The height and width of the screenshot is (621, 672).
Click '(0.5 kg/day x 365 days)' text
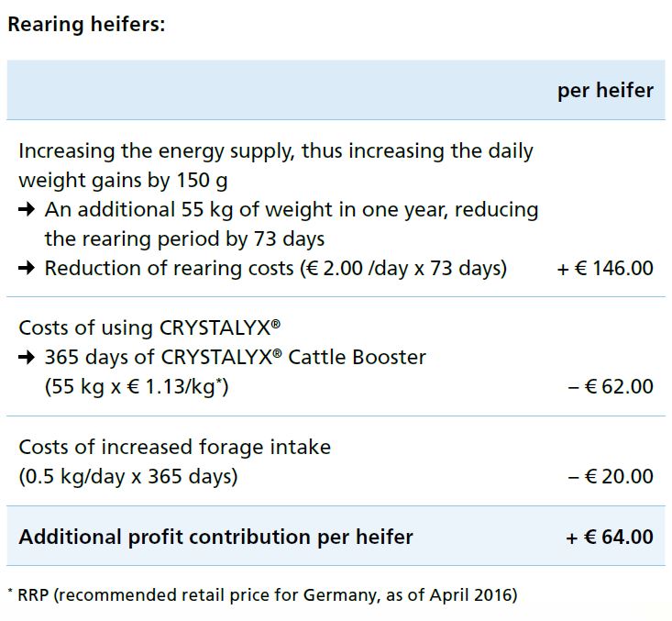(128, 477)
